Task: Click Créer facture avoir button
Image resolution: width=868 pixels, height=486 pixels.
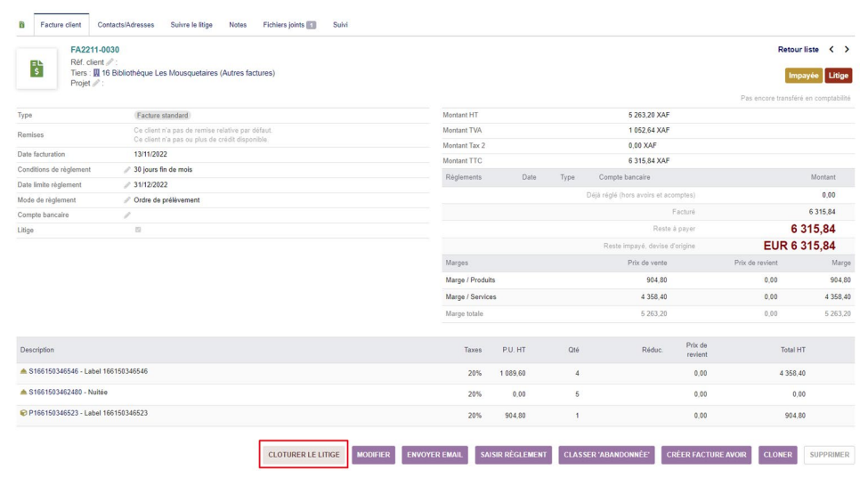Action: coord(706,455)
